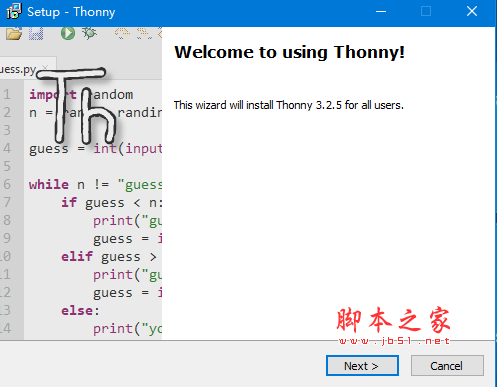Image resolution: width=497 pixels, height=387 pixels.
Task: Click the "Welcome to using Thonny!" heading
Action: point(289,52)
